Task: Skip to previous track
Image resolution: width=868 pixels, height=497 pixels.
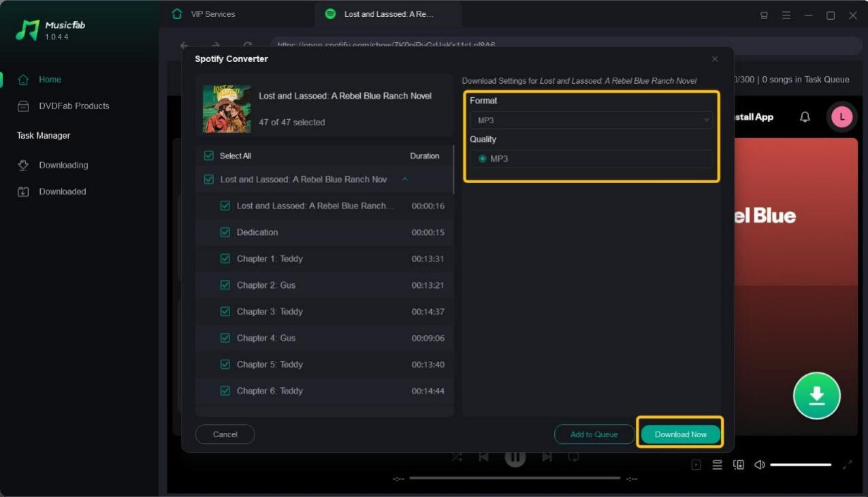Action: [x=483, y=458]
